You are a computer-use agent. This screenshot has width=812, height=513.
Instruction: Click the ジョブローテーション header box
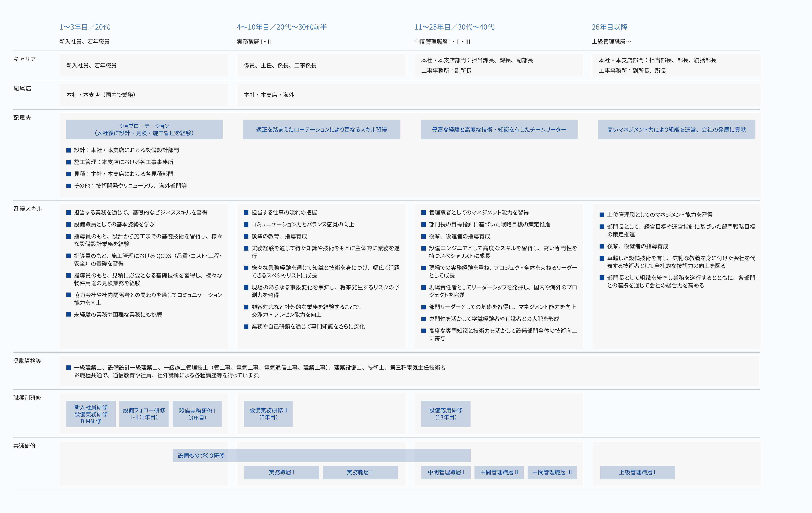coord(144,130)
